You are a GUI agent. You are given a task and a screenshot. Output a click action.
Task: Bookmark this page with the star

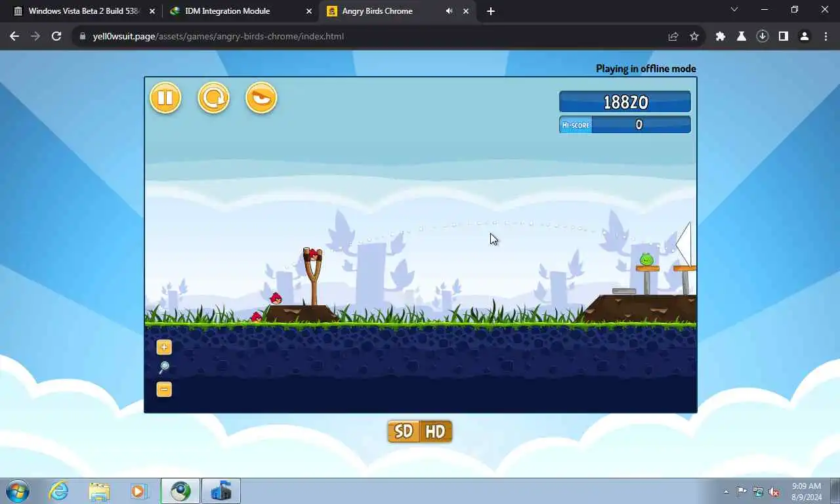(x=694, y=36)
